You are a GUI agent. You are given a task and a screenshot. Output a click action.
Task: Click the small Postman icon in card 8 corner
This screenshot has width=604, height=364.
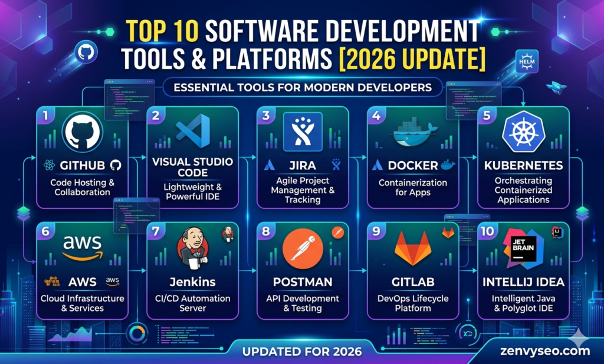click(x=338, y=232)
